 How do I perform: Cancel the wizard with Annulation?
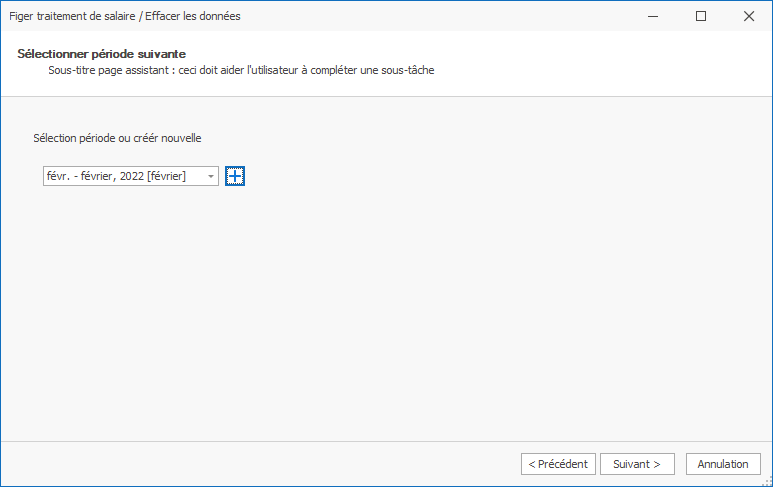(x=723, y=464)
